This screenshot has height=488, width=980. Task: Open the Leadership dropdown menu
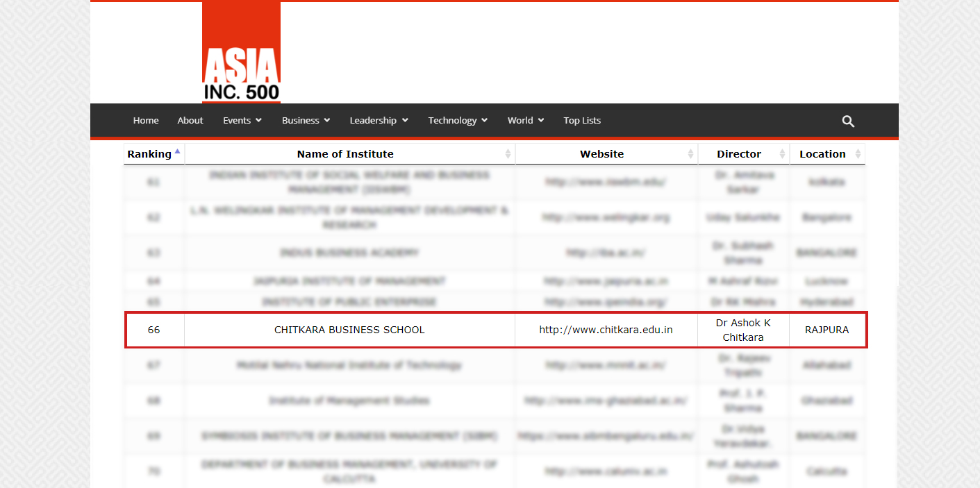pos(379,121)
